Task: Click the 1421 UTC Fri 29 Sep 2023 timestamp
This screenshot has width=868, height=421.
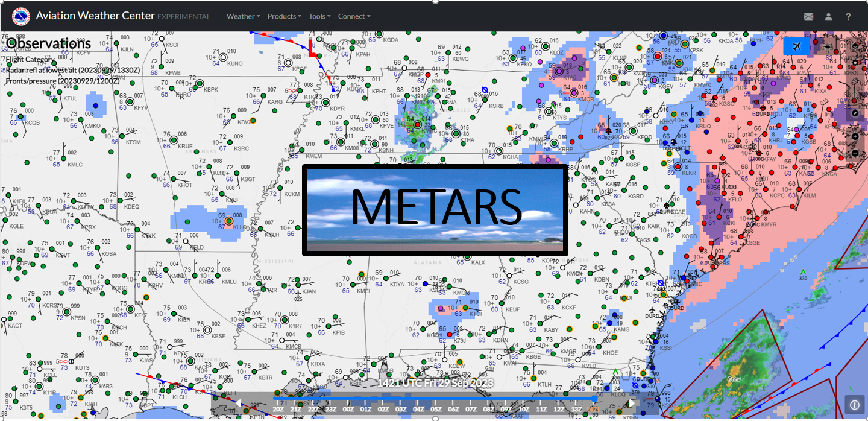Action: point(435,383)
